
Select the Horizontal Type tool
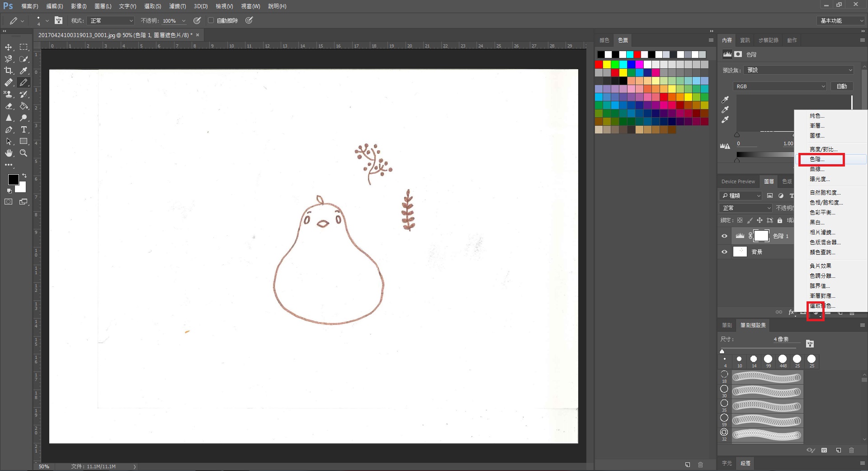tap(24, 129)
